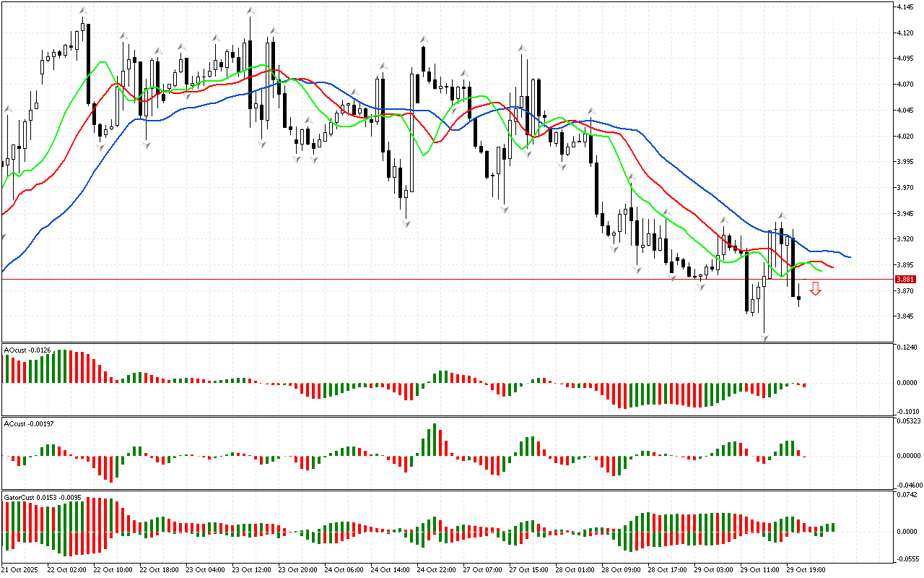Select the 24 Oct 14:00 time label
Image resolution: width=924 pixels, height=578 pixels.
(x=391, y=570)
